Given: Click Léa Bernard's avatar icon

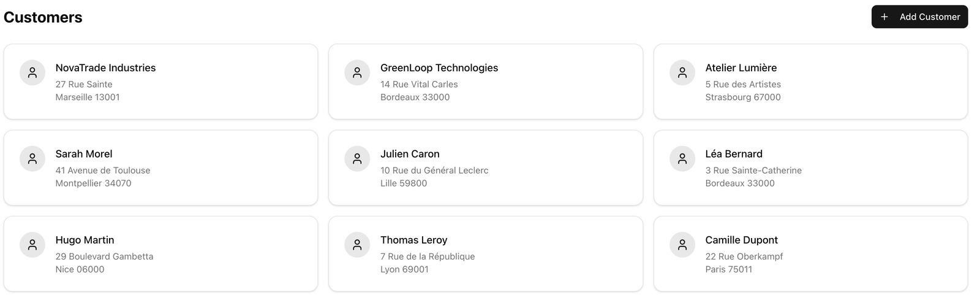Looking at the screenshot, I should [682, 159].
